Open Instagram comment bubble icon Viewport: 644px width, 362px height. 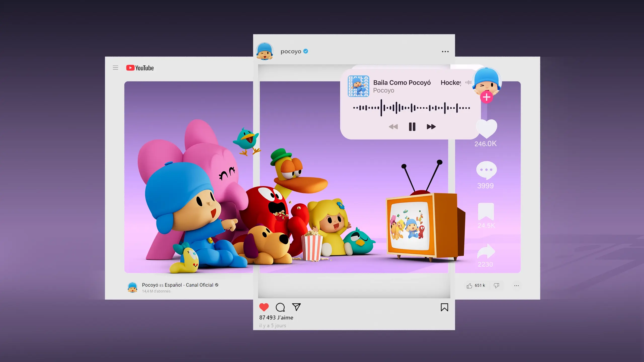[x=280, y=307]
